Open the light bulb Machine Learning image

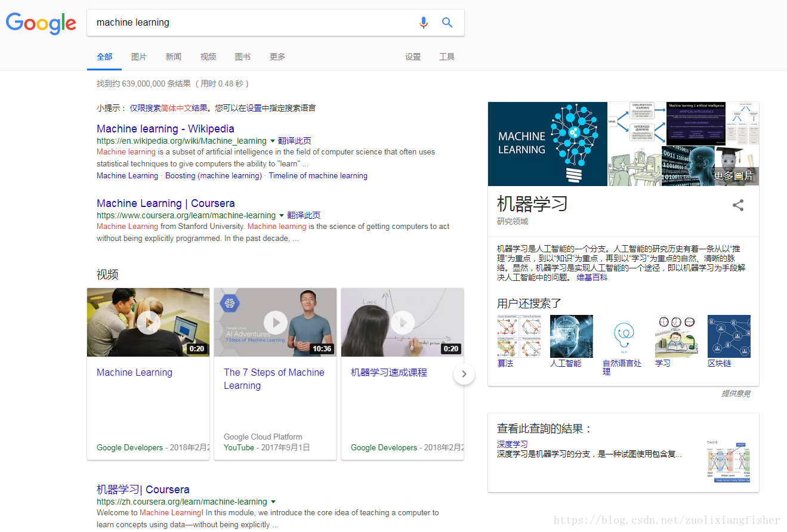click(x=548, y=144)
